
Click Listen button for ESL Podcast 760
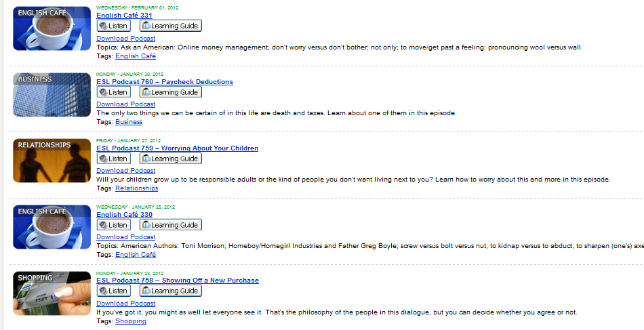click(x=114, y=92)
